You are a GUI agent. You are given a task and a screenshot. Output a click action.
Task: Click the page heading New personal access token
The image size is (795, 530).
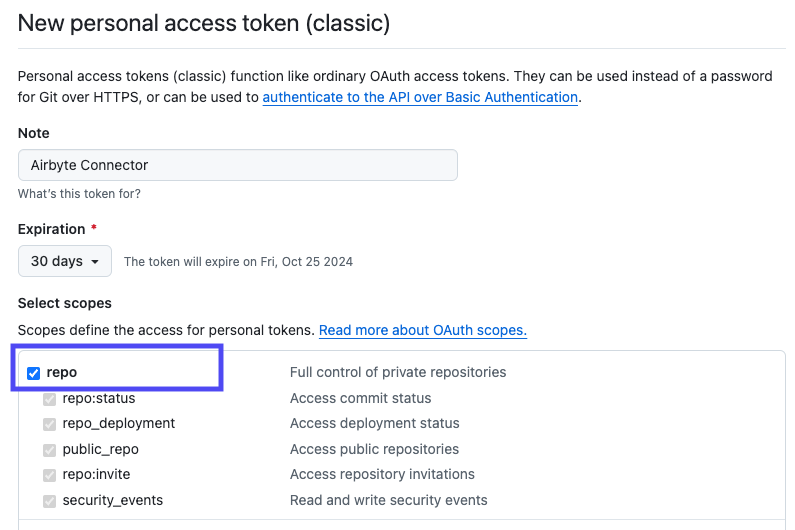pyautogui.click(x=204, y=22)
